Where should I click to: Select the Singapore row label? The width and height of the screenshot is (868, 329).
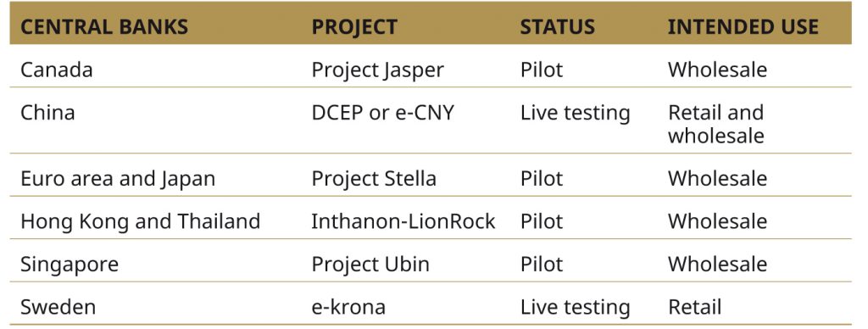tap(70, 265)
